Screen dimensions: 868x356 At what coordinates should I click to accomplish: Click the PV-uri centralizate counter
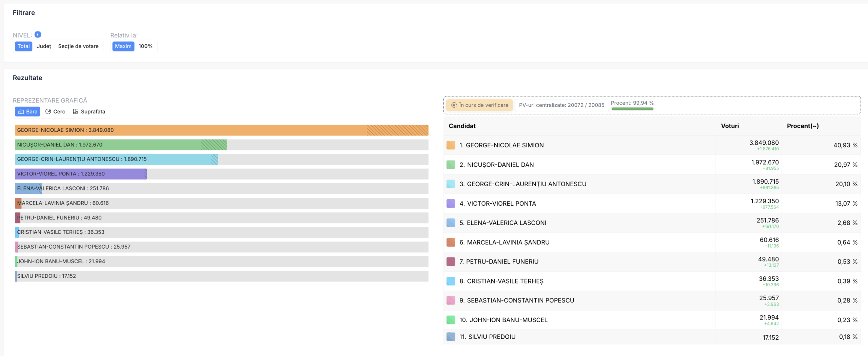pyautogui.click(x=561, y=105)
